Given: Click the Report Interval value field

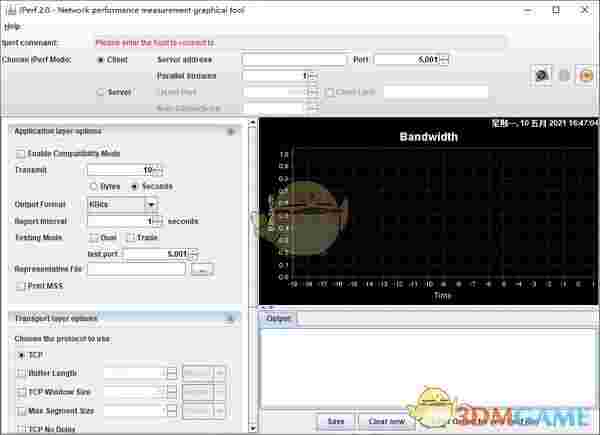Looking at the screenshot, I should [x=120, y=221].
